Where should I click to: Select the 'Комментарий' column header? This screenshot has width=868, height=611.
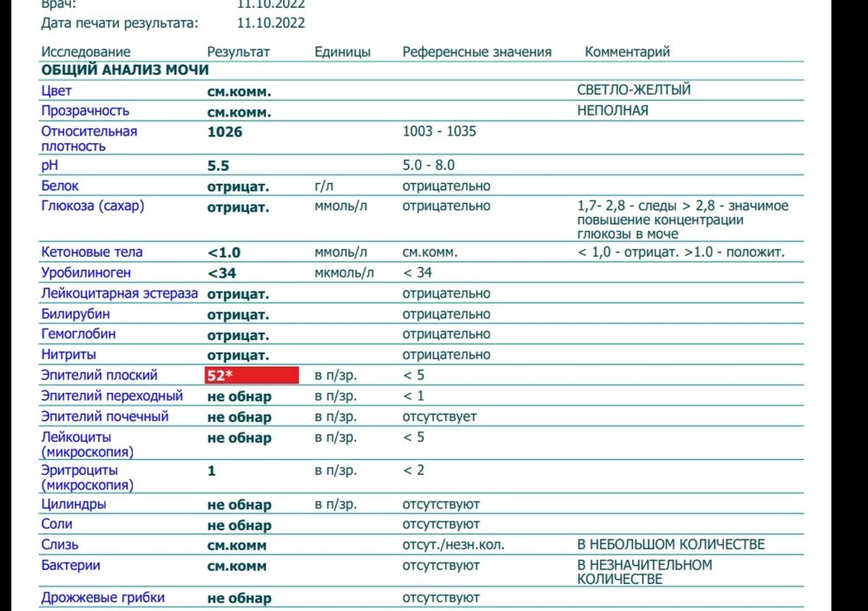[x=628, y=52]
